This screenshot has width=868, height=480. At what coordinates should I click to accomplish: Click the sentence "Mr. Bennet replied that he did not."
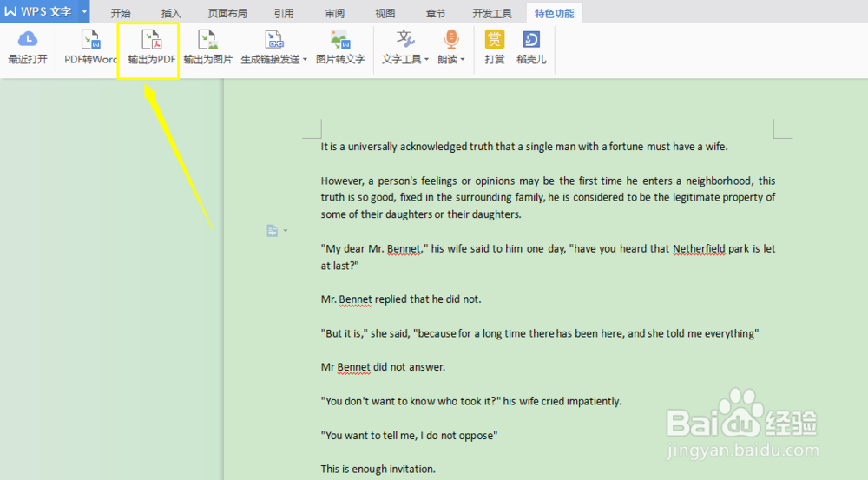(401, 299)
